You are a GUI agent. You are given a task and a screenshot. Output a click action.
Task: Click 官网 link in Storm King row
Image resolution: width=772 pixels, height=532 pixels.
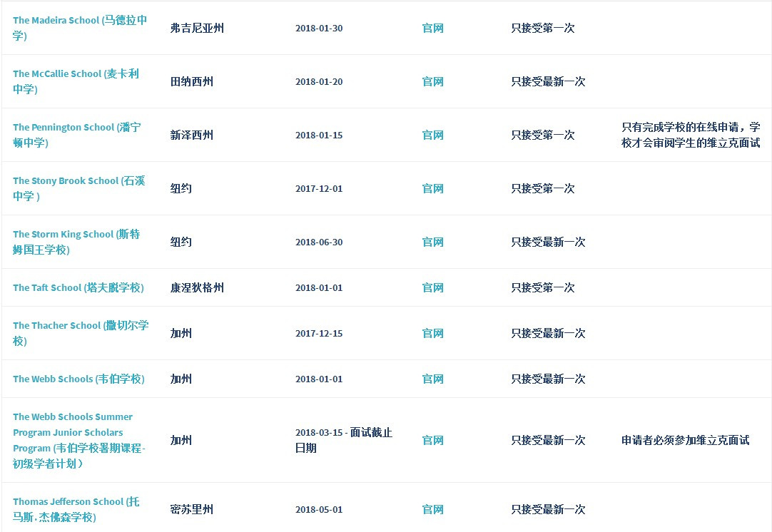[x=433, y=242]
